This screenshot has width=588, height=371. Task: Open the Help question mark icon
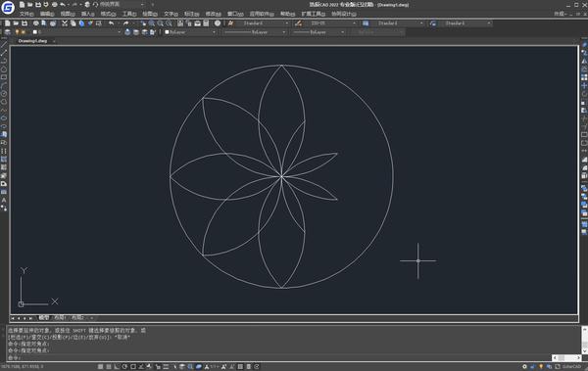[x=218, y=23]
